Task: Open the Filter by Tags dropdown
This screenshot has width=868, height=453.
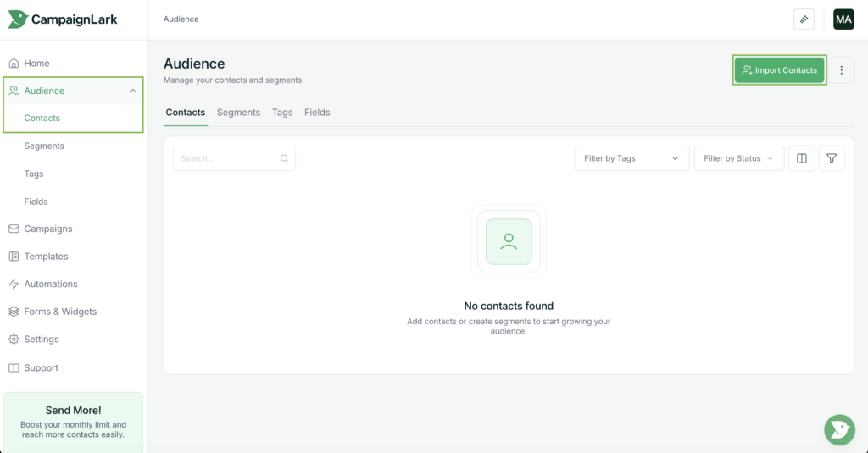Action: coord(631,158)
